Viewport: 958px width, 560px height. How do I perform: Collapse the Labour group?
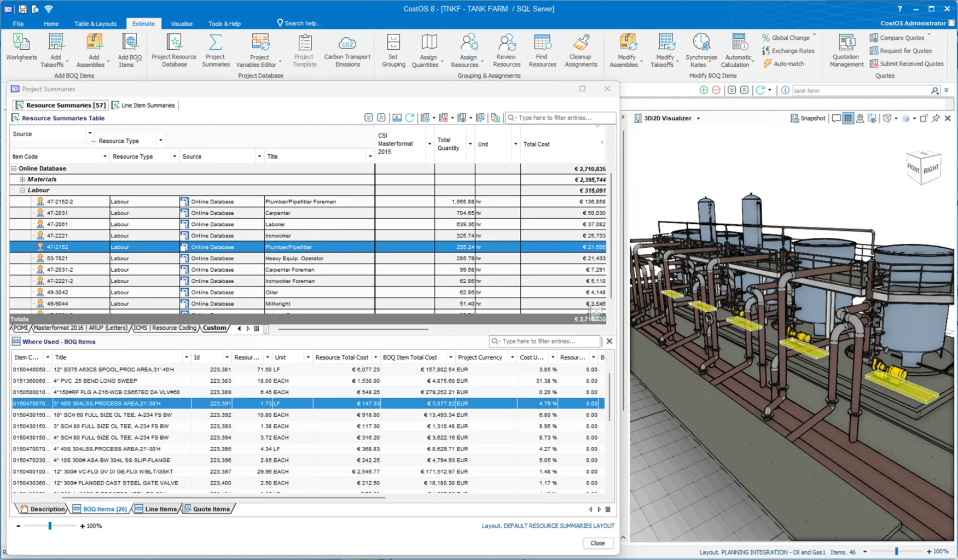coord(22,190)
